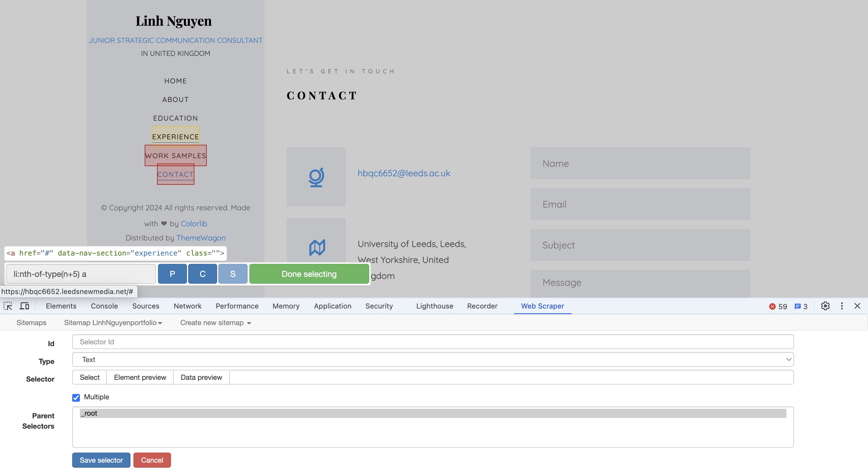Click the Selector Id input field
This screenshot has width=868, height=473.
coord(433,342)
